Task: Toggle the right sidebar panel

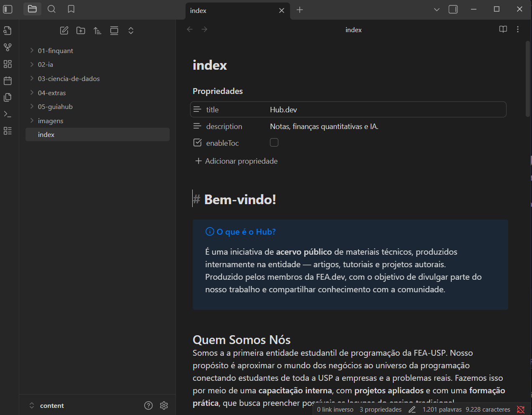Action: 453,9
